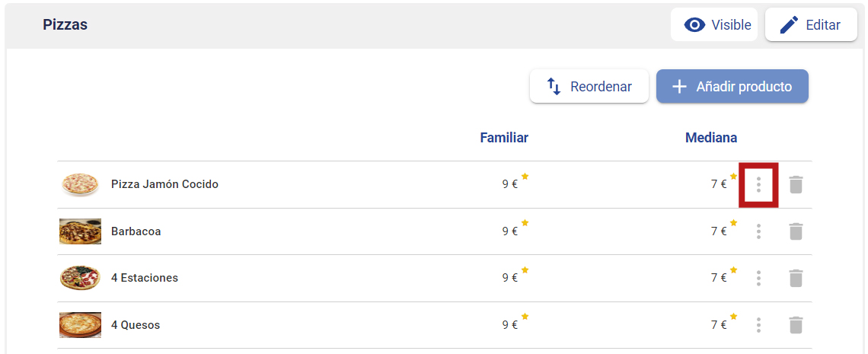
Task: Click Mediana column header
Action: coord(711,138)
